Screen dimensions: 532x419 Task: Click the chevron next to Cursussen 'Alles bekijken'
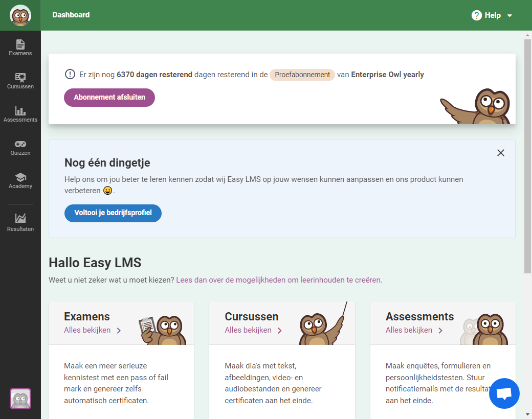click(x=280, y=331)
